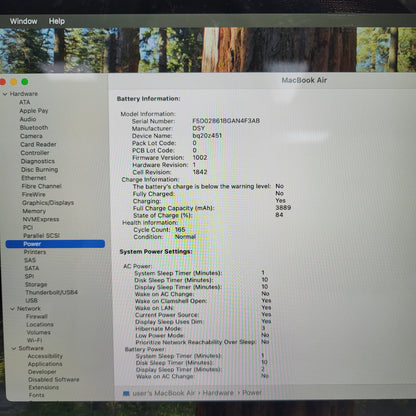Select Thunderbolt/USB4 in sidebar
The image size is (416, 416).
tap(52, 292)
